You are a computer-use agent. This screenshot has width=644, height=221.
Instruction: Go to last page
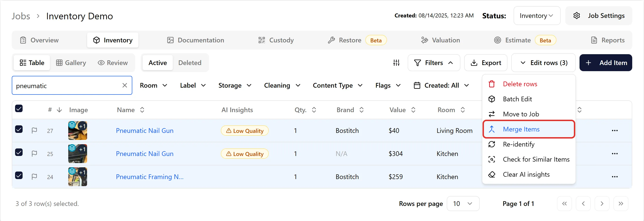pyautogui.click(x=620, y=204)
